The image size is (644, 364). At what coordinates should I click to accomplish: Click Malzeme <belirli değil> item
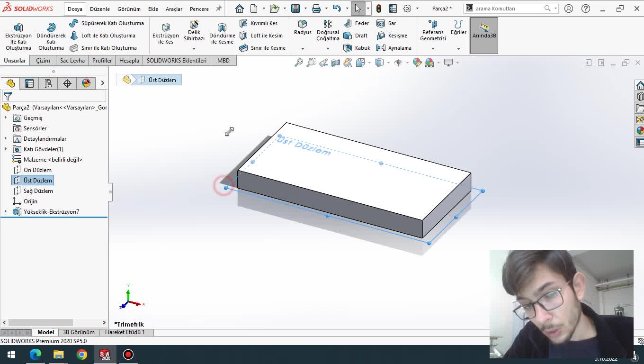(x=53, y=159)
